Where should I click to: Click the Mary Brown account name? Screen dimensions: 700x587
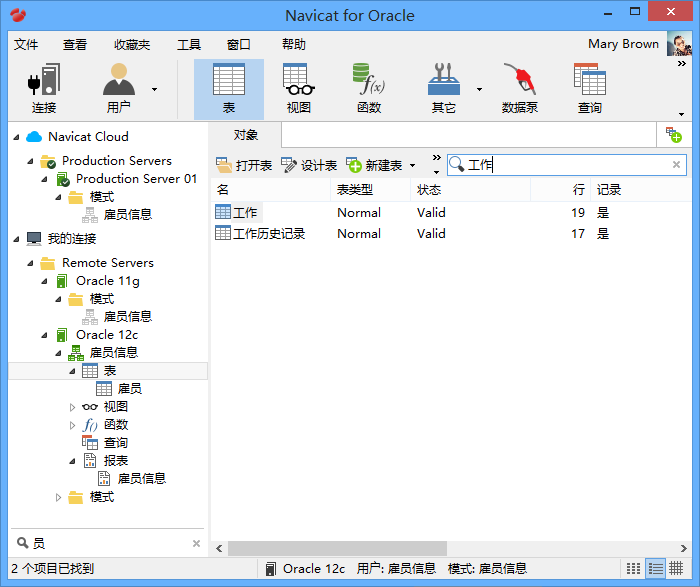pyautogui.click(x=623, y=44)
